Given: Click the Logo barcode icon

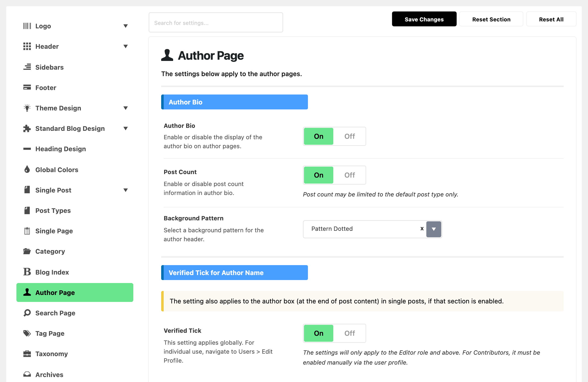Looking at the screenshot, I should click(x=27, y=26).
